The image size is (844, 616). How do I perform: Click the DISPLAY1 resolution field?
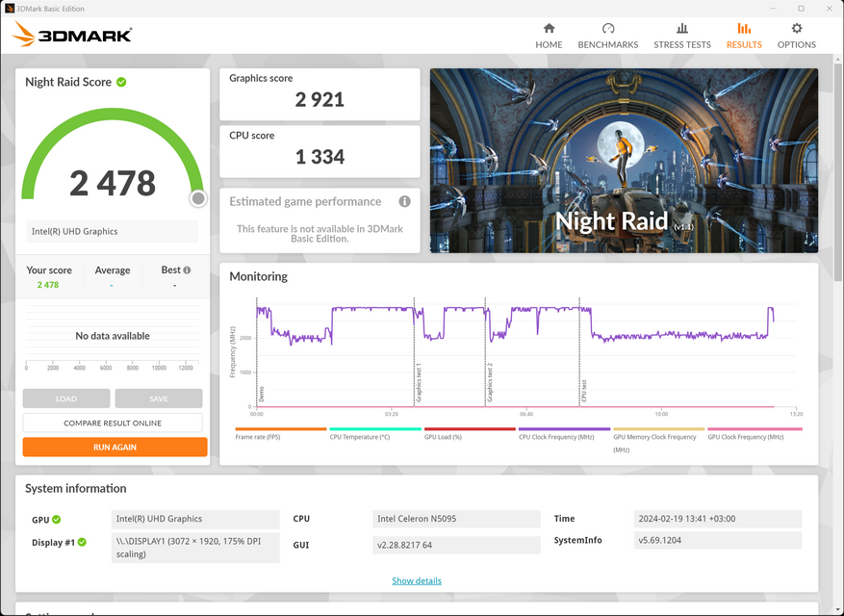pyautogui.click(x=195, y=548)
